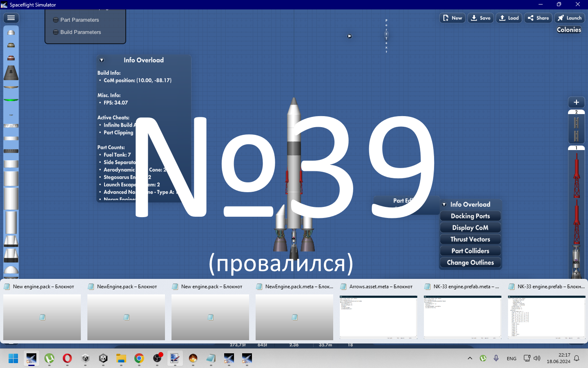Toggle the Build Parameters option
This screenshot has height=368, width=588.
coord(77,32)
